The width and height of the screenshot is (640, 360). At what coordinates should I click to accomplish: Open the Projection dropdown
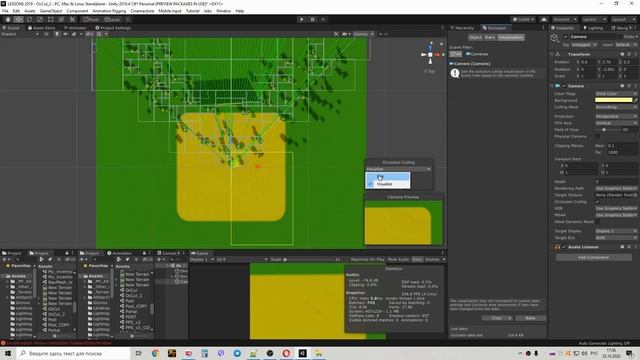[x=616, y=116]
